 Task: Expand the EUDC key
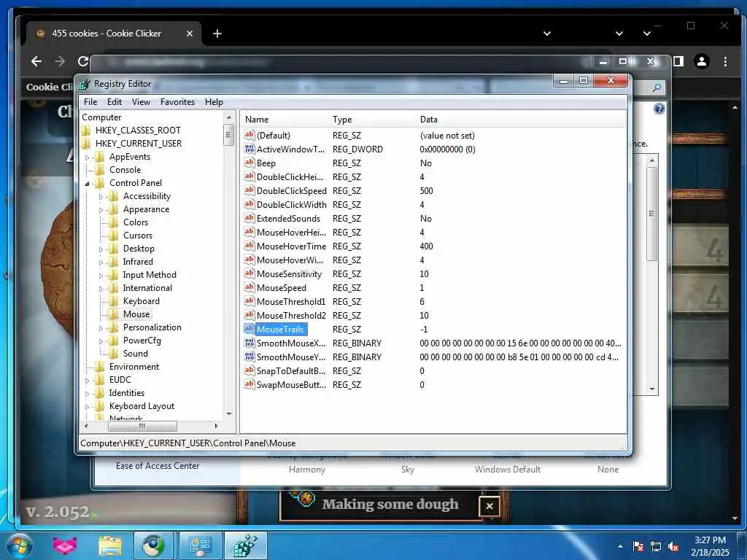tap(88, 381)
